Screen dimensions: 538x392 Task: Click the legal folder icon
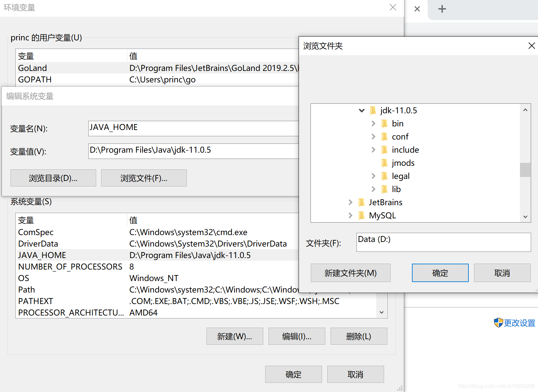point(384,176)
